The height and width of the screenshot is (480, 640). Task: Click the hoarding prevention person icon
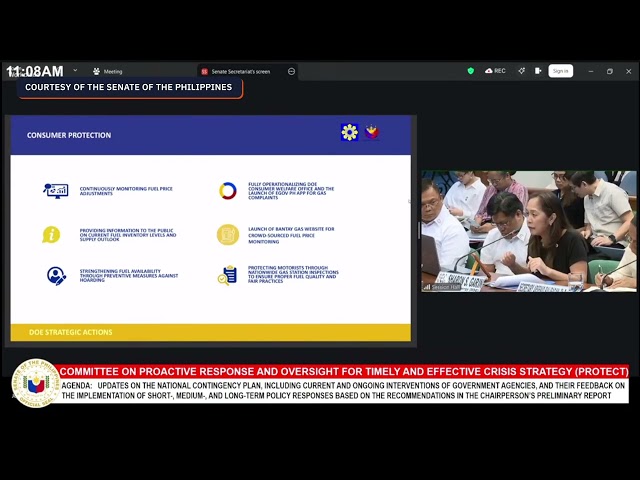pos(56,276)
